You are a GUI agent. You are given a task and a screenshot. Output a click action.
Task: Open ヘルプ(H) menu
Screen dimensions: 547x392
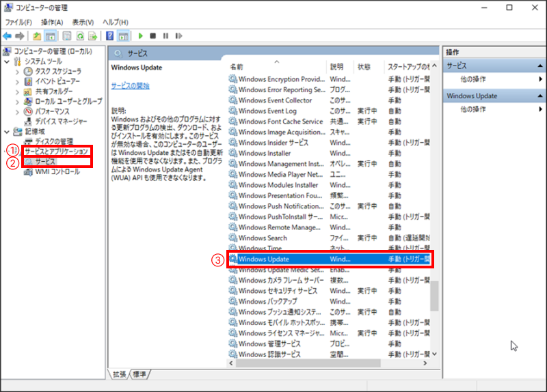116,23
